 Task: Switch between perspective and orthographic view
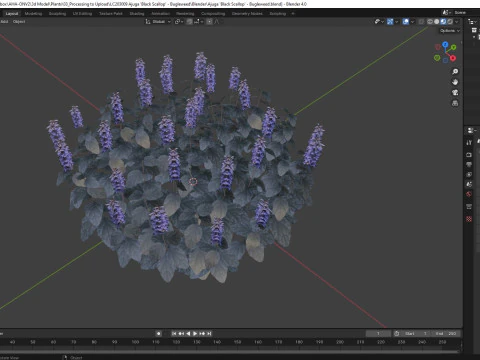coord(455,103)
